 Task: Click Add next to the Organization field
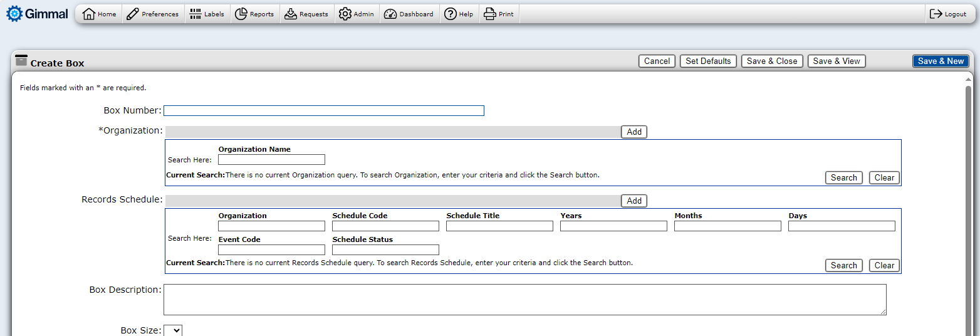pyautogui.click(x=634, y=132)
